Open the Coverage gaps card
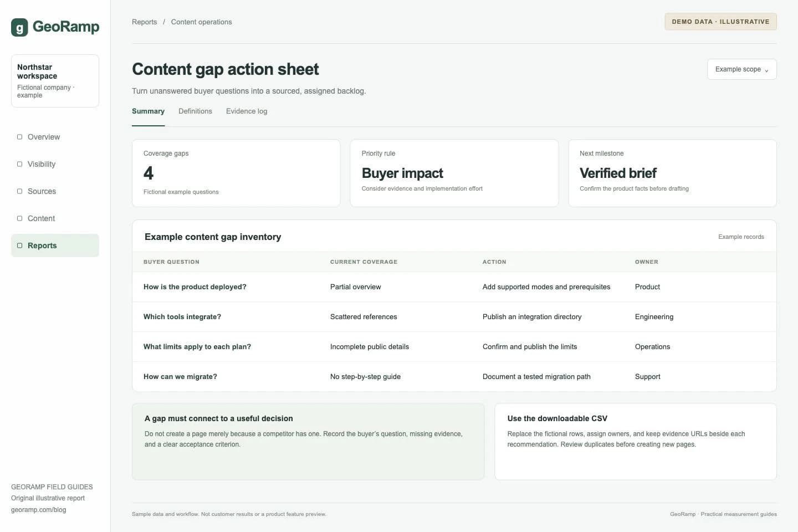Screen dimensions: 798x532 pos(236,173)
